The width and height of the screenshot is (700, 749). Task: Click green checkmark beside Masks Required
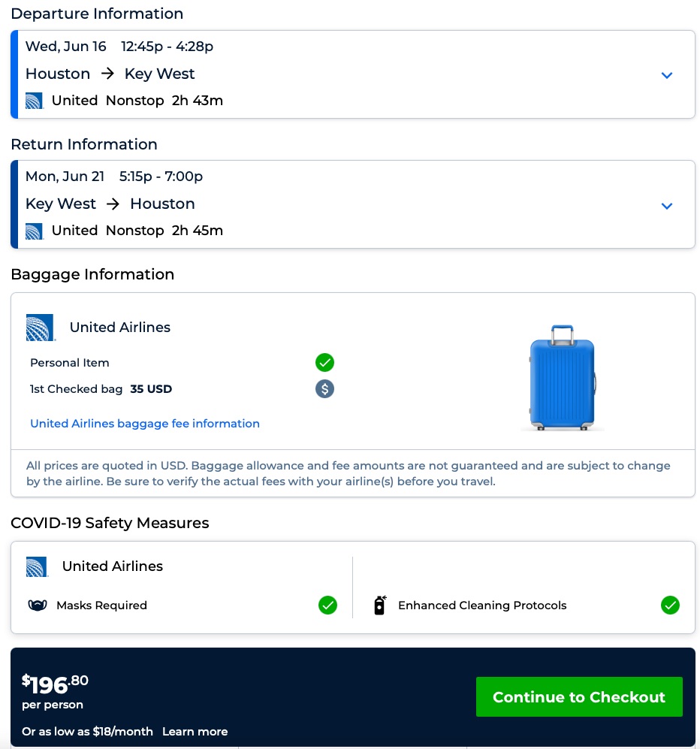click(327, 606)
